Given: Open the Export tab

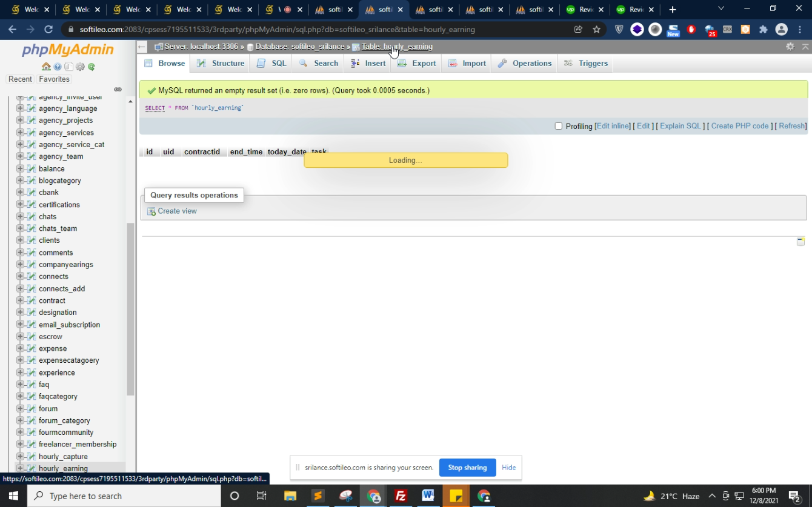Looking at the screenshot, I should pyautogui.click(x=417, y=64).
